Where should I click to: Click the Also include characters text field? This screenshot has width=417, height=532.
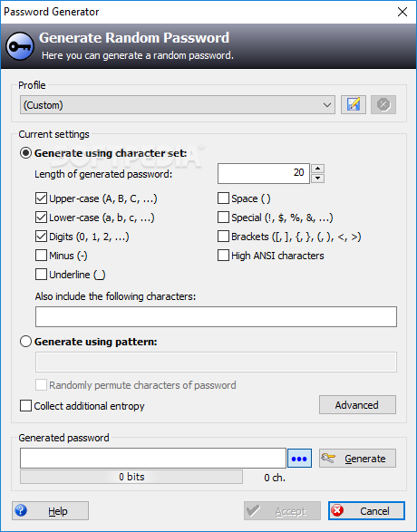216,317
